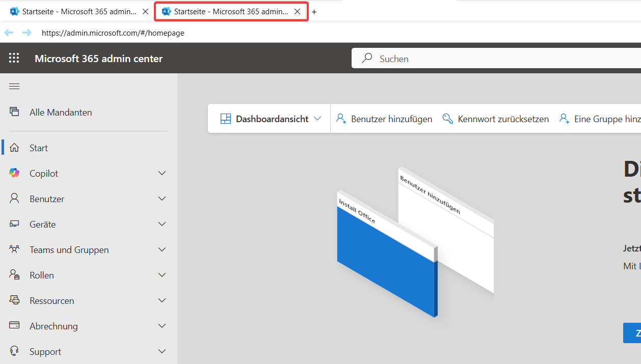Click the Abrechnung card icon

click(14, 326)
